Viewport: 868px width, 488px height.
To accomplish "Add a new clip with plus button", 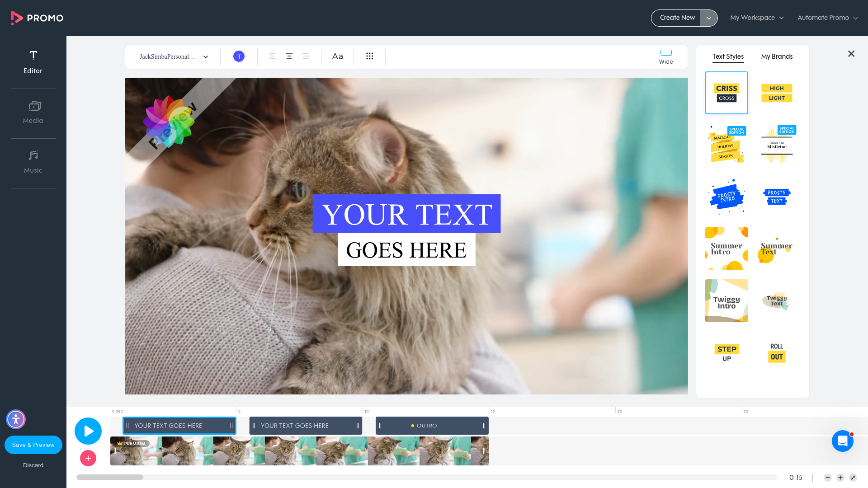I will [88, 458].
